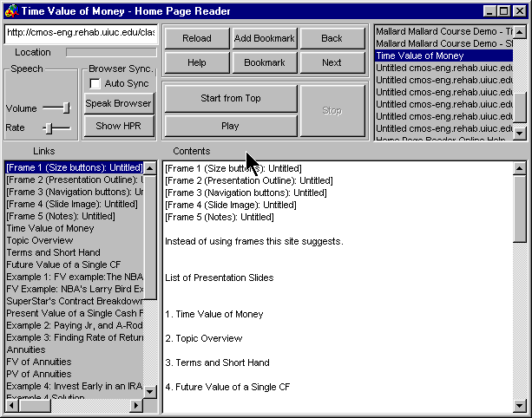Click the URL address input field
This screenshot has width=532, height=418.
(x=81, y=34)
